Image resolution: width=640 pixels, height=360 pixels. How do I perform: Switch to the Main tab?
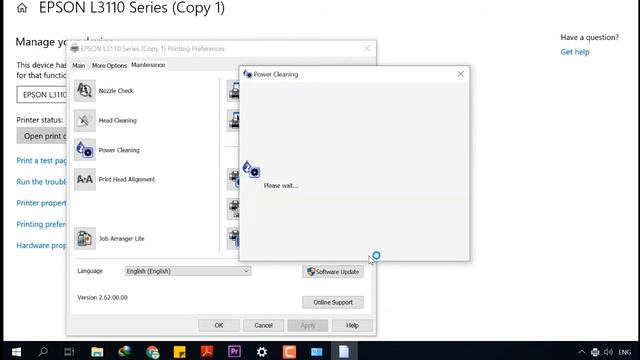pos(79,65)
